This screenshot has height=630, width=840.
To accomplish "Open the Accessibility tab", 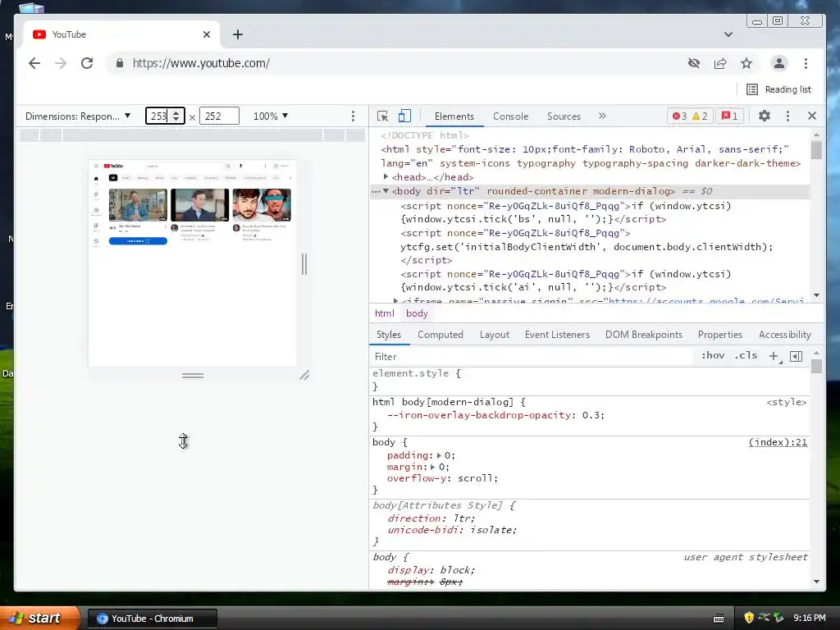I will (785, 335).
